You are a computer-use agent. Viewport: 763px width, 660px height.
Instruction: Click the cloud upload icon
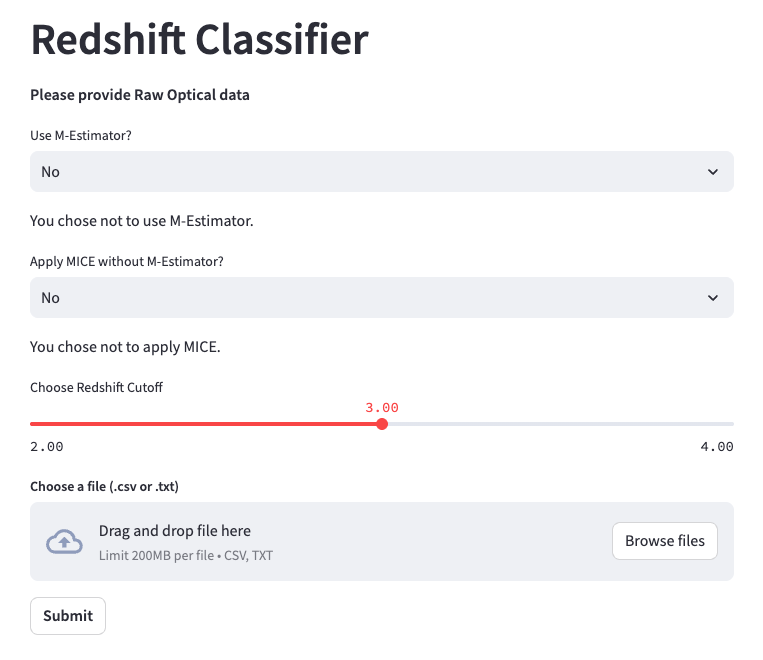64,541
